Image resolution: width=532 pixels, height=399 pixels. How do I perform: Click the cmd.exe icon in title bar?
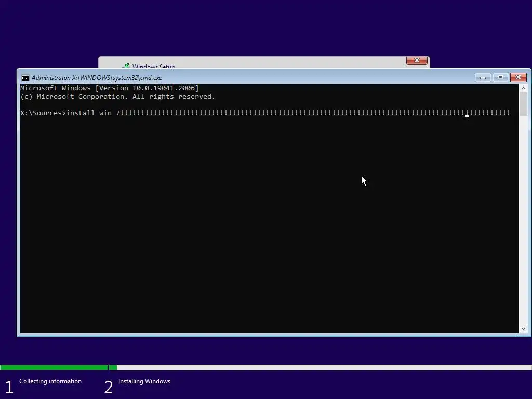[x=25, y=78]
